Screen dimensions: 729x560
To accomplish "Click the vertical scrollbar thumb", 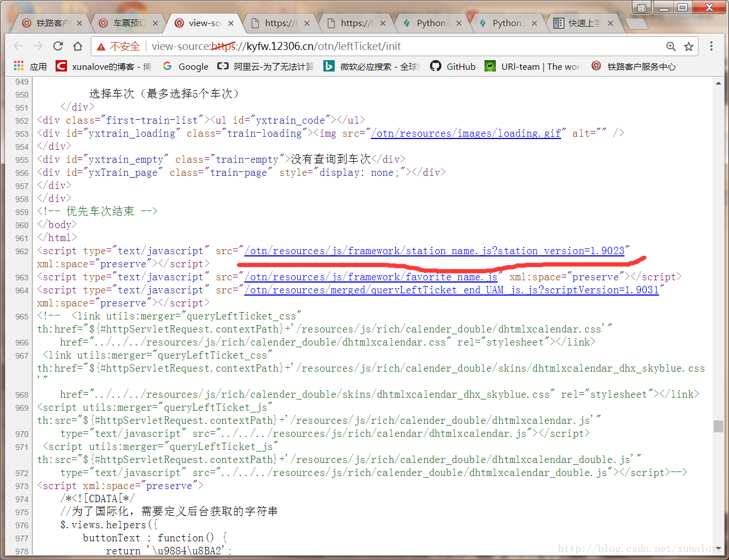I will tap(718, 426).
